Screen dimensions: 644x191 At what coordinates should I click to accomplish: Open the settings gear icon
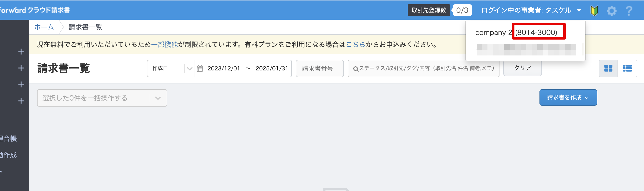pyautogui.click(x=611, y=11)
